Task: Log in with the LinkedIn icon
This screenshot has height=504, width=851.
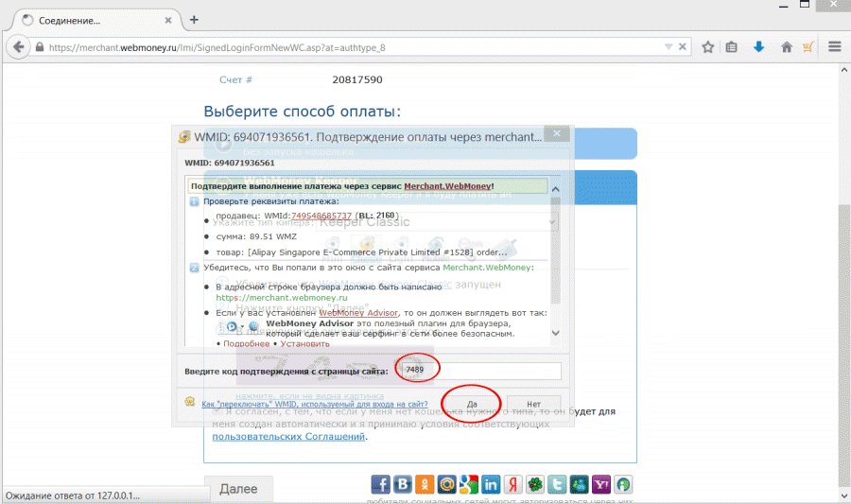Action: (491, 484)
